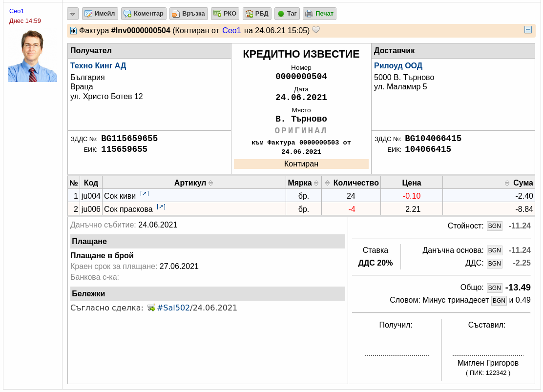Viewport: 543px width, 392px height.
Task: Sort by Артикул column
Action: [211, 183]
